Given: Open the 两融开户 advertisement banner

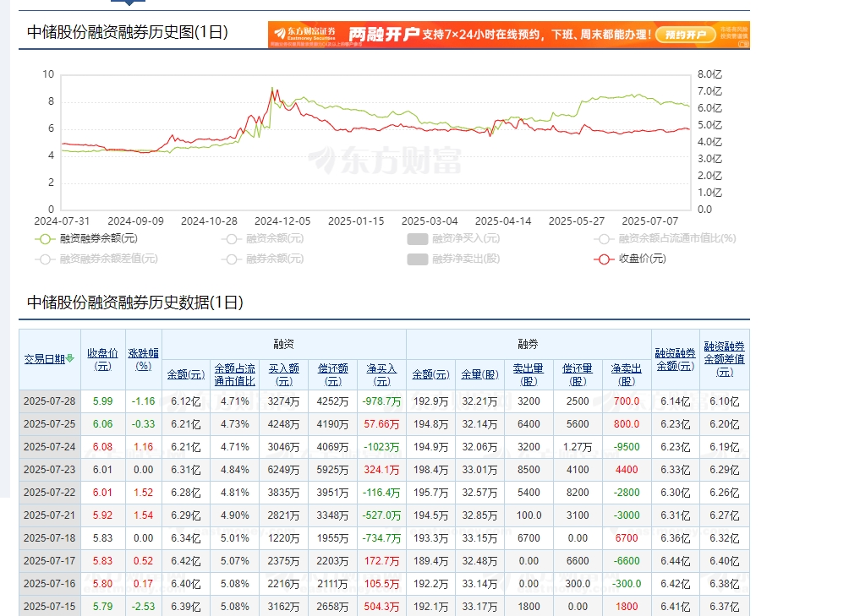Looking at the screenshot, I should click(509, 35).
